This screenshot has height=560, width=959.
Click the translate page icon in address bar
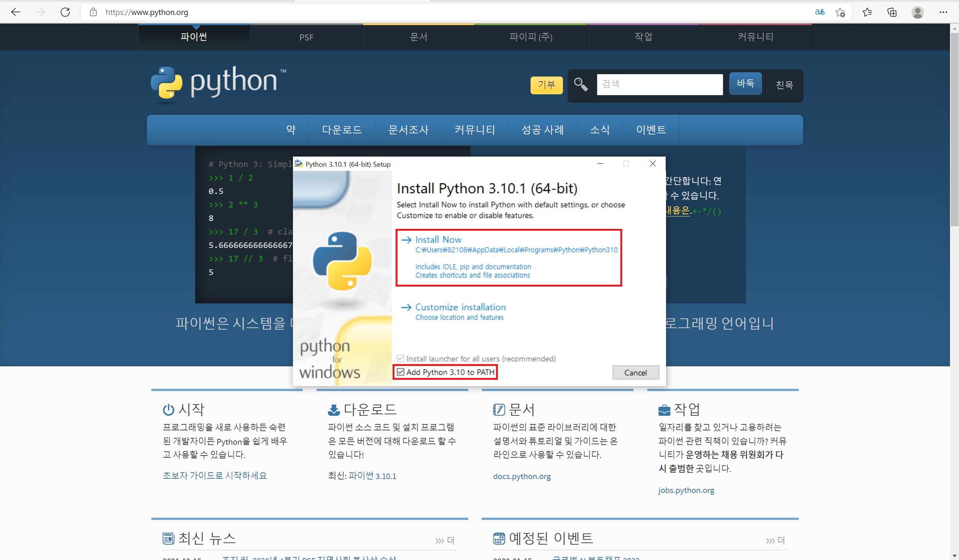(819, 12)
